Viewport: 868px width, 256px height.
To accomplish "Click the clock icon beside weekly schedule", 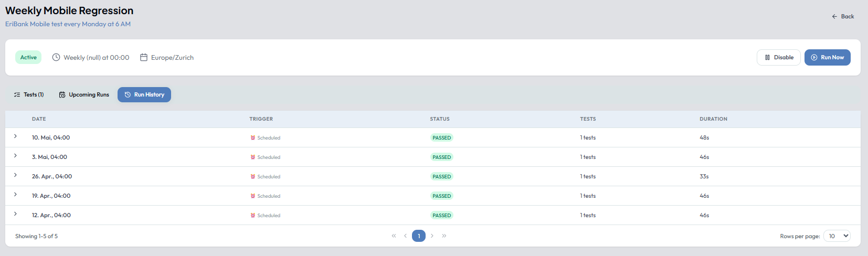I will coord(56,57).
